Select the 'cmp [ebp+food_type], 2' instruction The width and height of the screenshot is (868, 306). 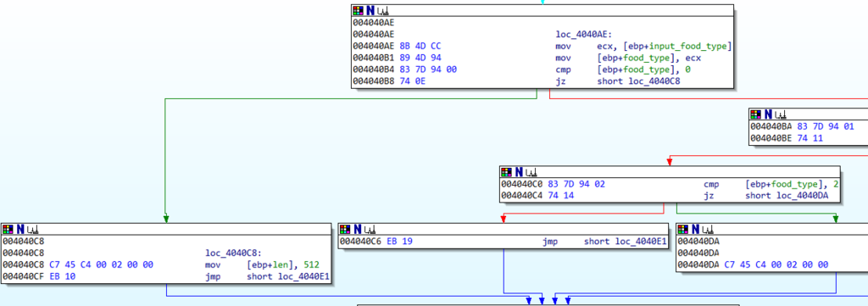[x=772, y=184]
